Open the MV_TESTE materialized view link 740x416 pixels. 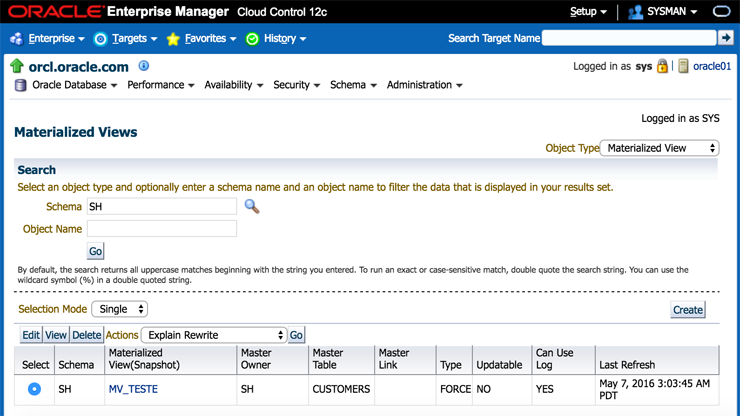[133, 389]
